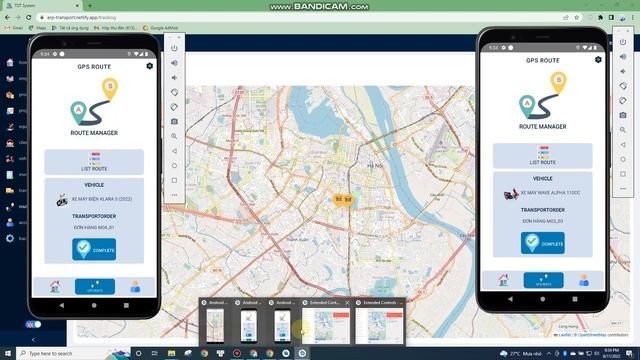Rotate right on left emulator toolbar
The image size is (640, 360).
pos(174,107)
